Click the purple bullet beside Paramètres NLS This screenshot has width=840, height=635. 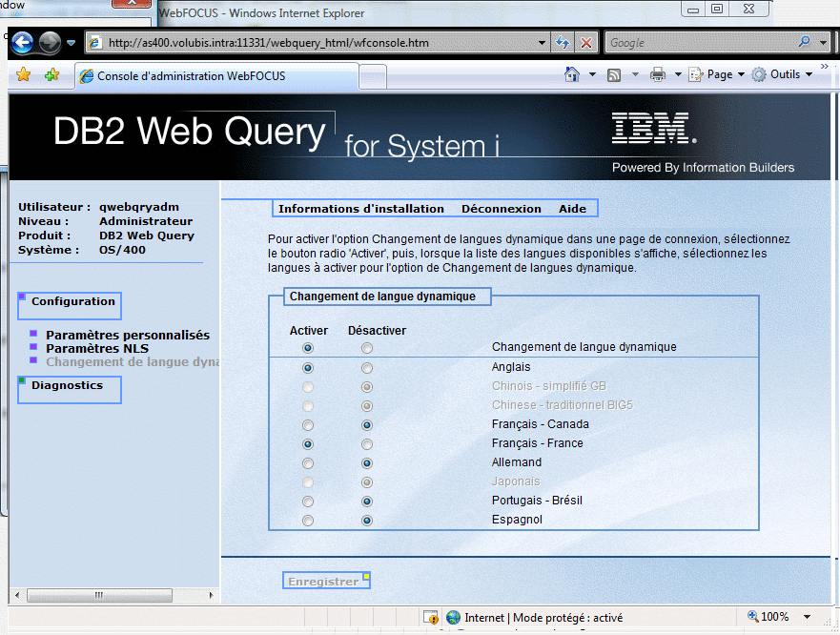point(33,347)
